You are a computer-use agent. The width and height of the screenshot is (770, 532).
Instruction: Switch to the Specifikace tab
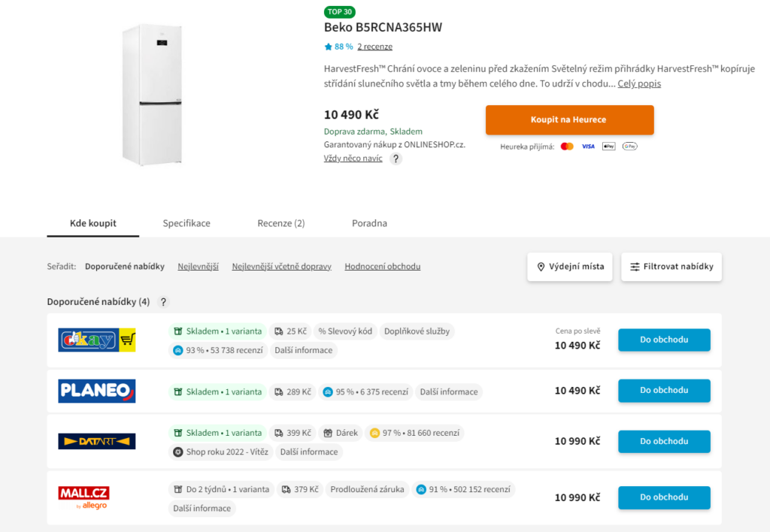point(186,223)
